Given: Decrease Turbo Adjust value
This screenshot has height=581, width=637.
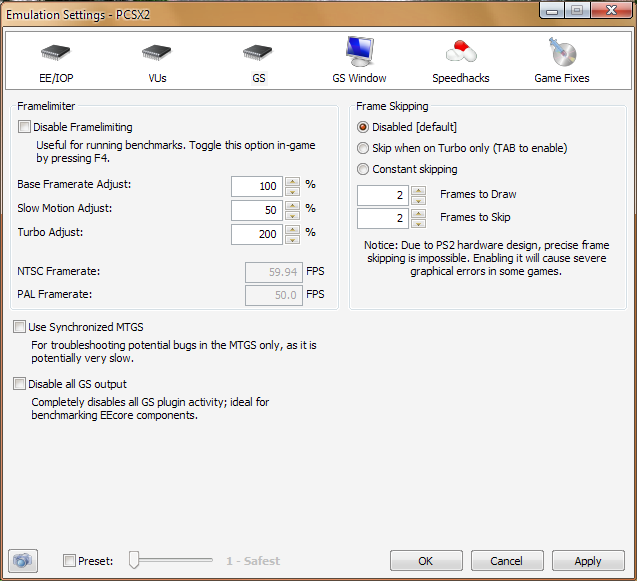Looking at the screenshot, I should pyautogui.click(x=292, y=240).
